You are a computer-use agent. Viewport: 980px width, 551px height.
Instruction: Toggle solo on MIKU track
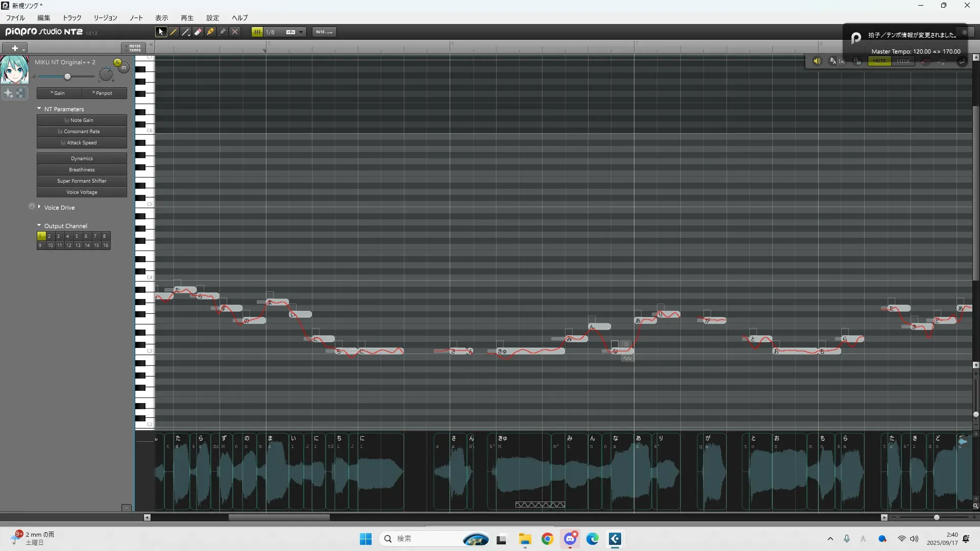coord(117,62)
